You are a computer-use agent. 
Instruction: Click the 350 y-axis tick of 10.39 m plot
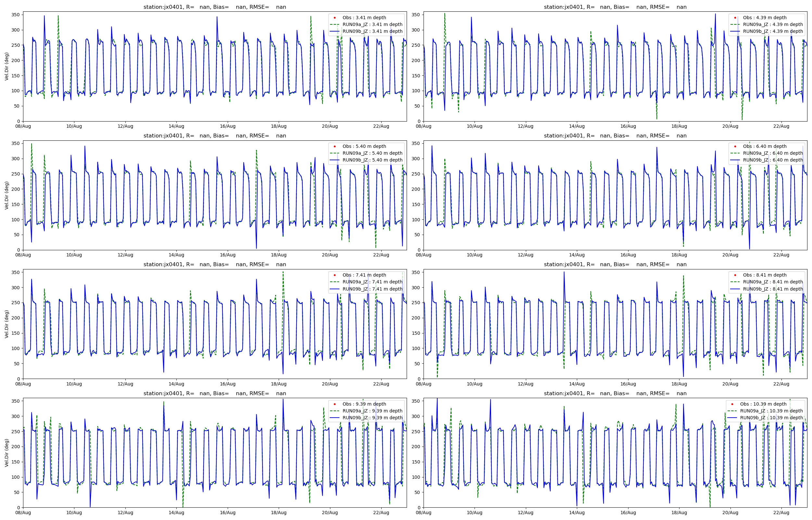tap(416, 401)
